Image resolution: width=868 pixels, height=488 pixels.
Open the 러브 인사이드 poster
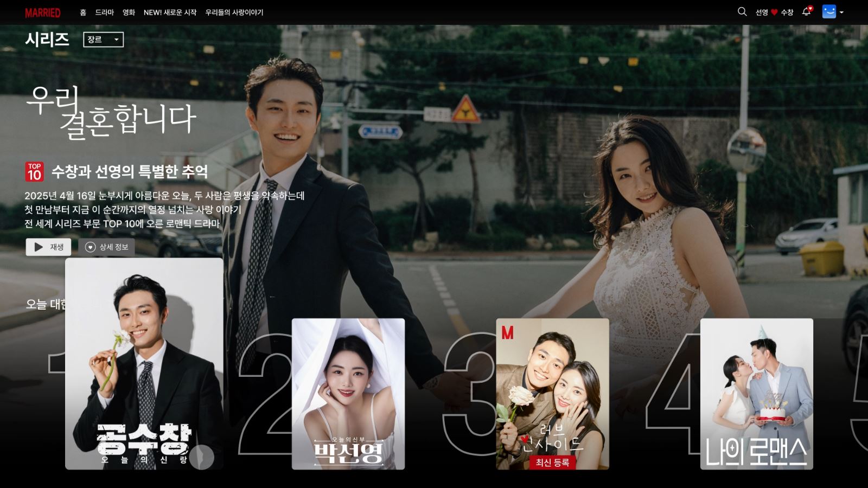point(552,394)
